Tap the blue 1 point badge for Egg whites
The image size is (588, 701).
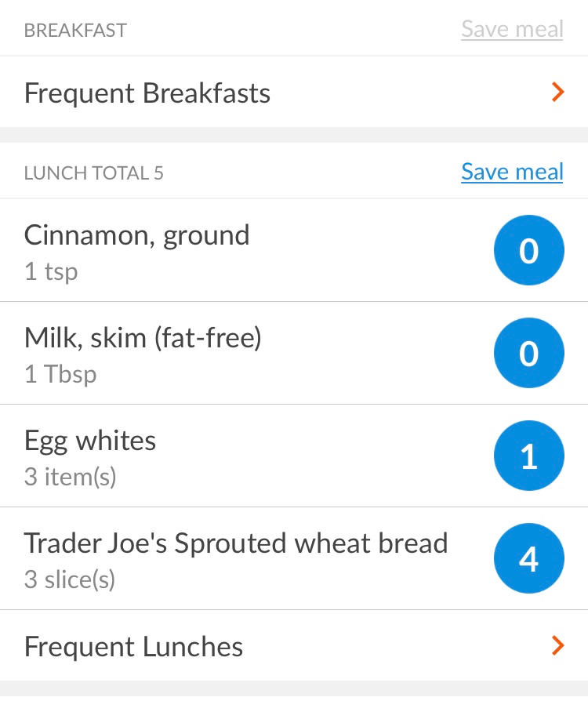(x=529, y=456)
